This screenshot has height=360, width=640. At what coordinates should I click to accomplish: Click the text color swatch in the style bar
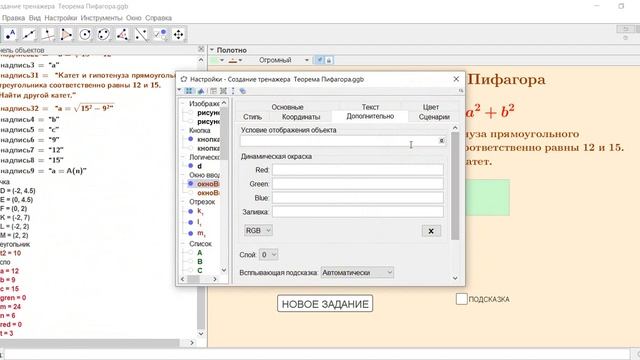coord(233,60)
